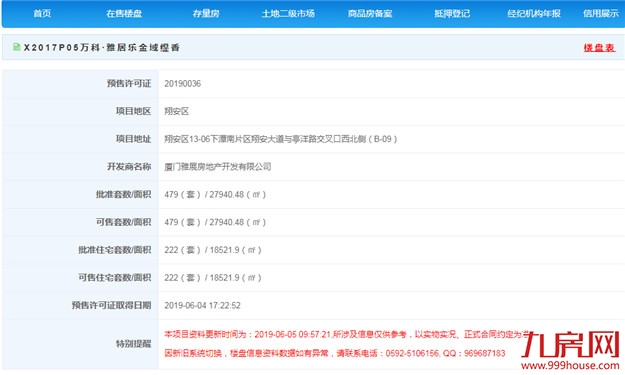Click 可售住宅套数/面积 value 222 套
This screenshot has height=375, width=625.
(x=213, y=278)
